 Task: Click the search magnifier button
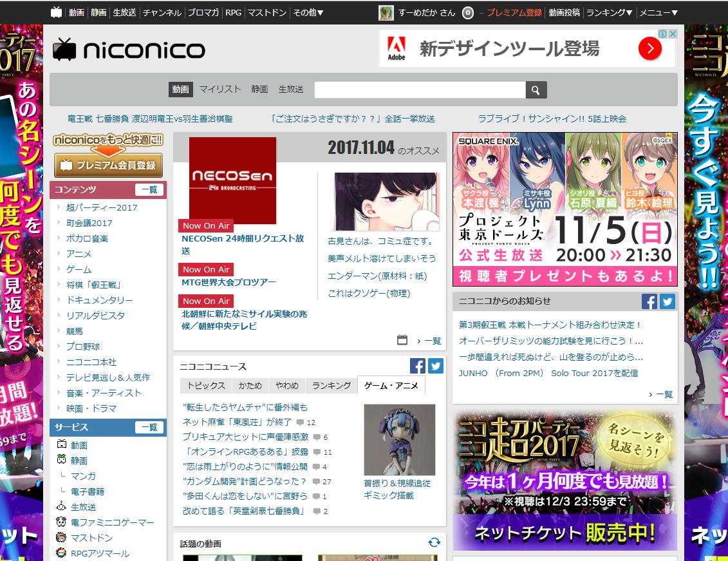[536, 90]
